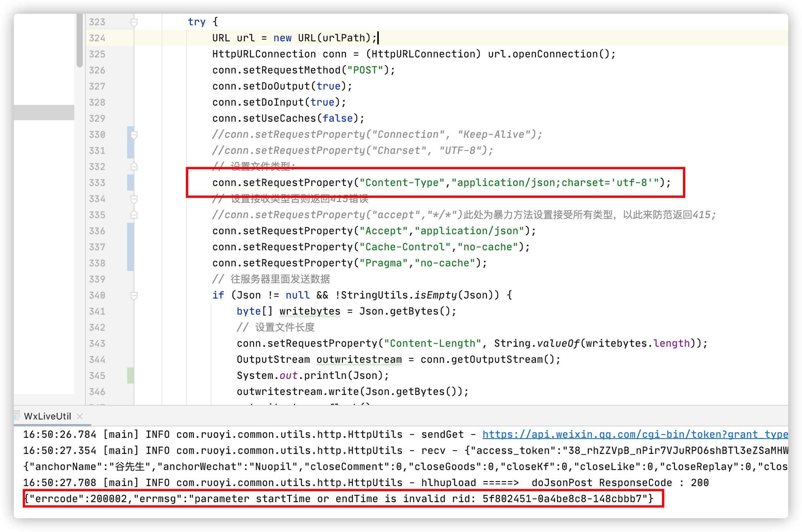Collapse the if block at line 340
Screen dimensions: 802x532
pos(134,295)
